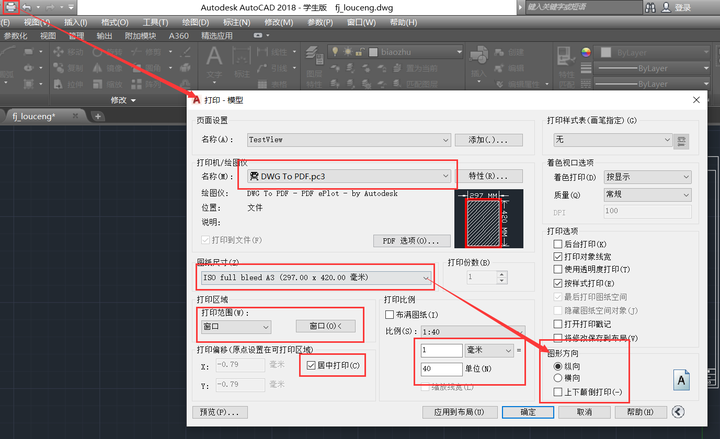Image resolution: width=720 pixels, height=439 pixels.
Task: Click the binoculars search icon in the title bar
Action: pyautogui.click(x=650, y=7)
